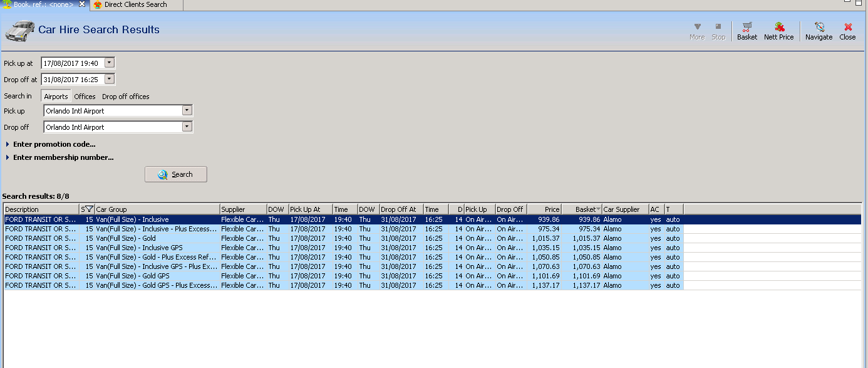Click the 975.34 price cell

click(544, 229)
